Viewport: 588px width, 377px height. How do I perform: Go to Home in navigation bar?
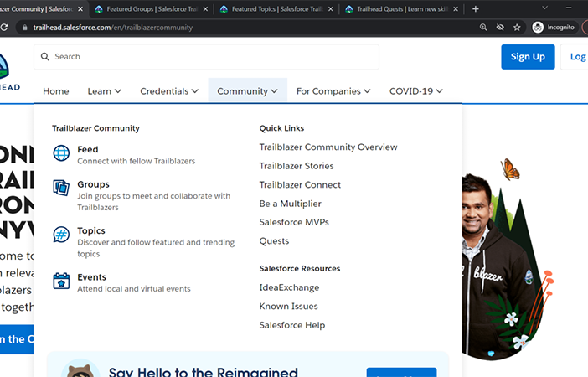click(56, 91)
